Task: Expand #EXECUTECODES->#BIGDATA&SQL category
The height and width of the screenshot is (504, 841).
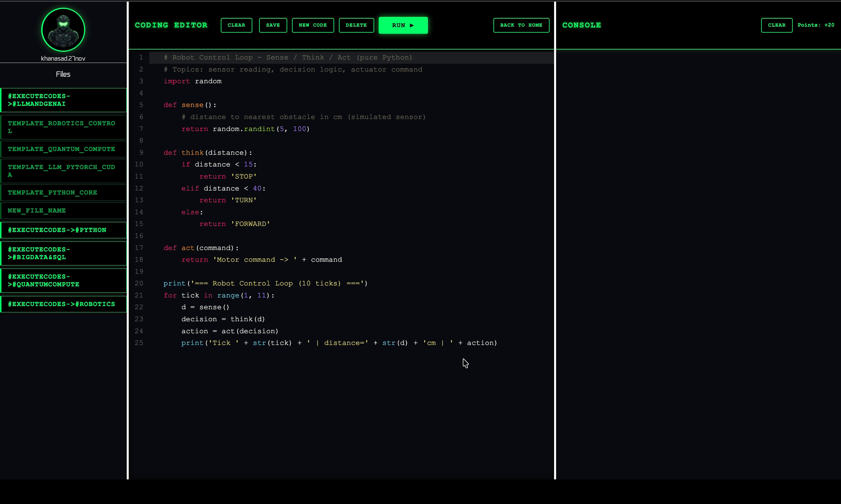Action: point(64,253)
